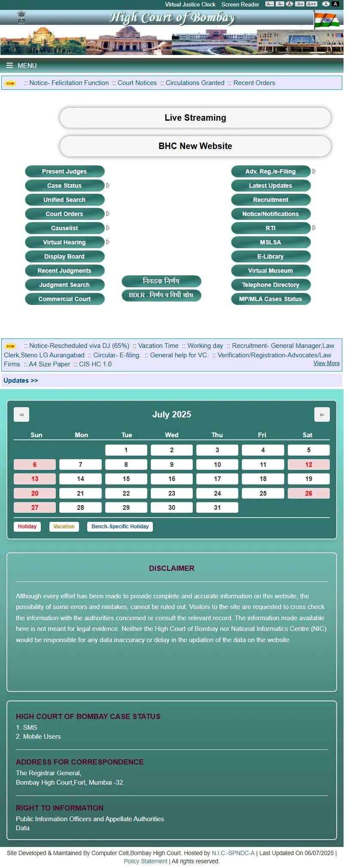Click the A-- smallest font size icon
The image size is (350, 868).
[x=270, y=4]
